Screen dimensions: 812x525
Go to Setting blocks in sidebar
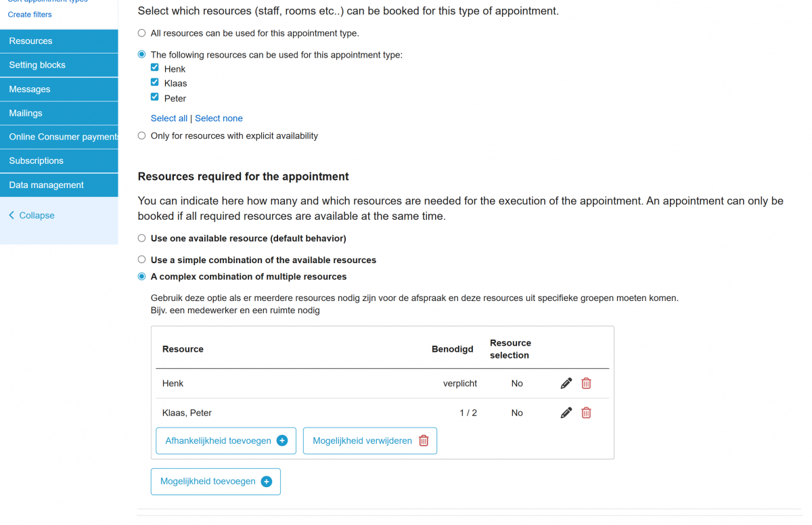59,65
